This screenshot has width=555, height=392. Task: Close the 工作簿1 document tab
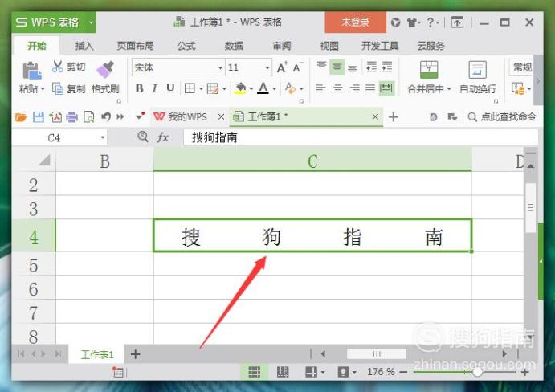pyautogui.click(x=375, y=116)
